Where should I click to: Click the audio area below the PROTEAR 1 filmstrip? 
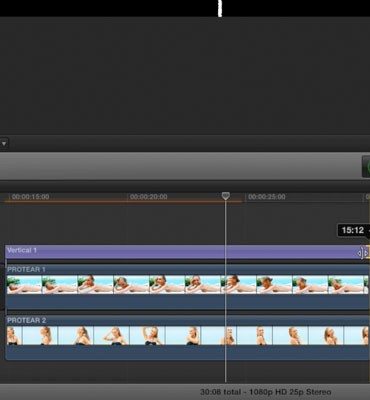click(x=187, y=302)
